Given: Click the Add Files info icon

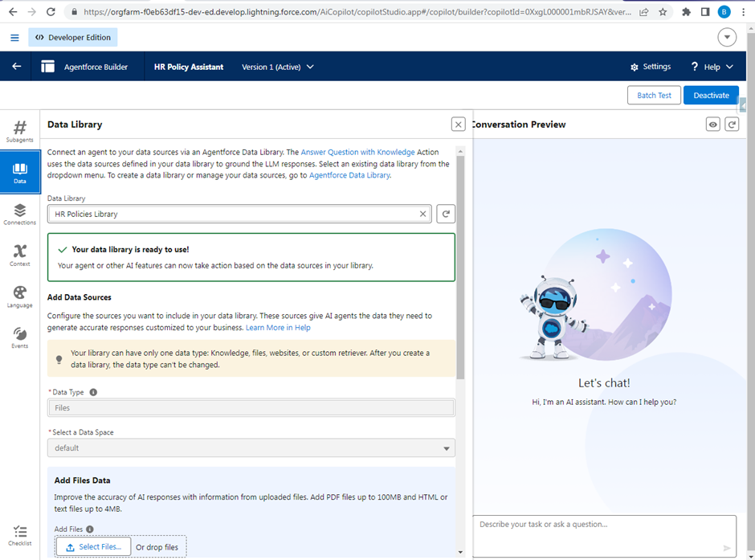Looking at the screenshot, I should (x=90, y=529).
